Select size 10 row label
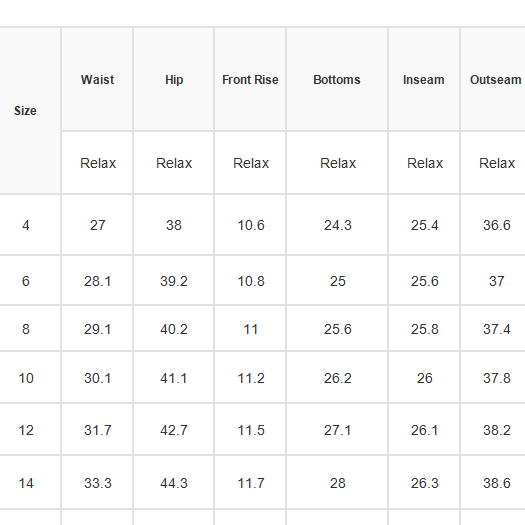 pyautogui.click(x=26, y=378)
